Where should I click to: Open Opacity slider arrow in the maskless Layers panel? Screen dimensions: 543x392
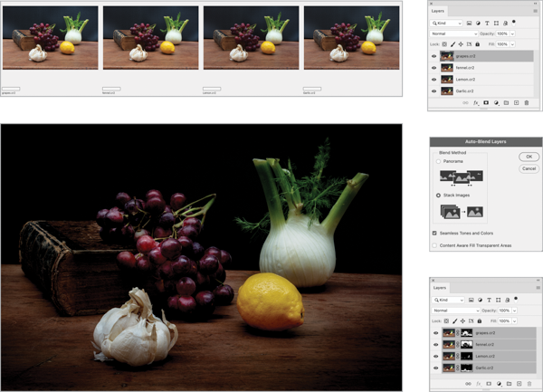[x=512, y=33]
